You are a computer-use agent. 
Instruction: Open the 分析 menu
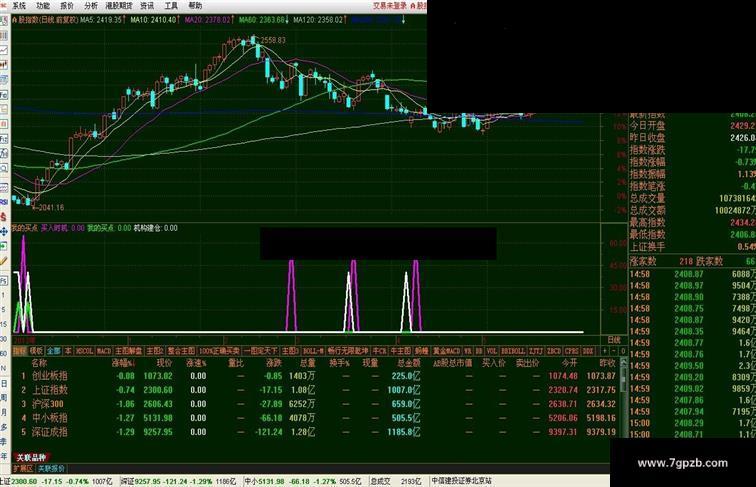coord(91,6)
